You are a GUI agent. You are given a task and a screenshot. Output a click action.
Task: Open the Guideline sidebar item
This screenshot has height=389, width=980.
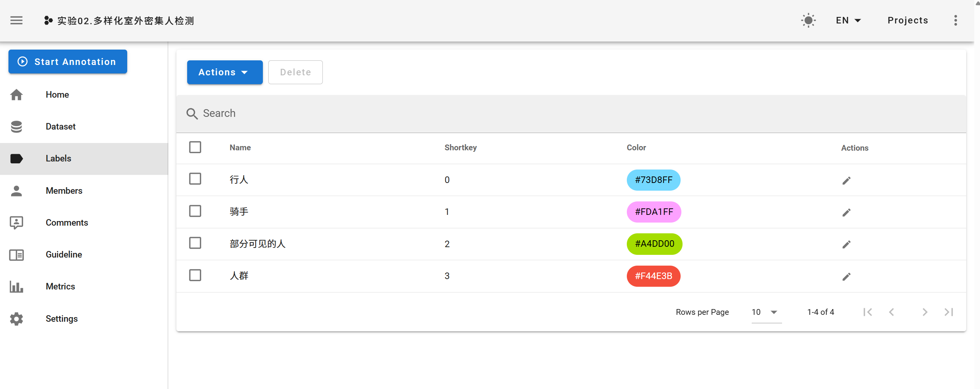pos(63,254)
